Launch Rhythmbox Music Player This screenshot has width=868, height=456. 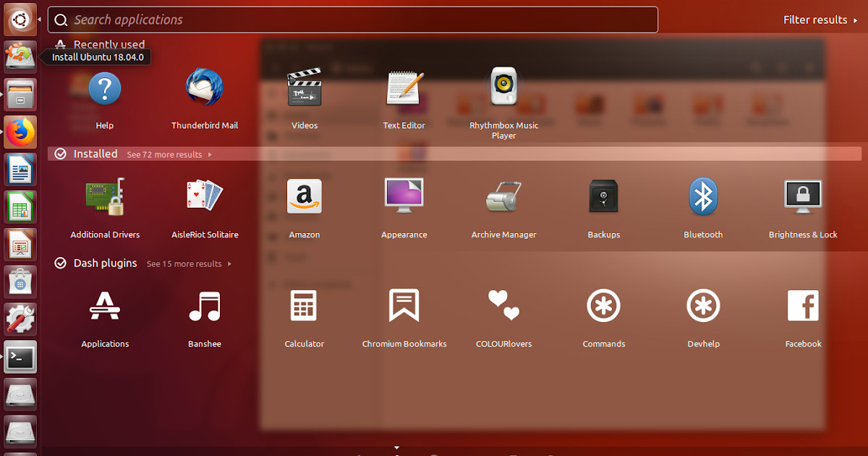tap(503, 89)
